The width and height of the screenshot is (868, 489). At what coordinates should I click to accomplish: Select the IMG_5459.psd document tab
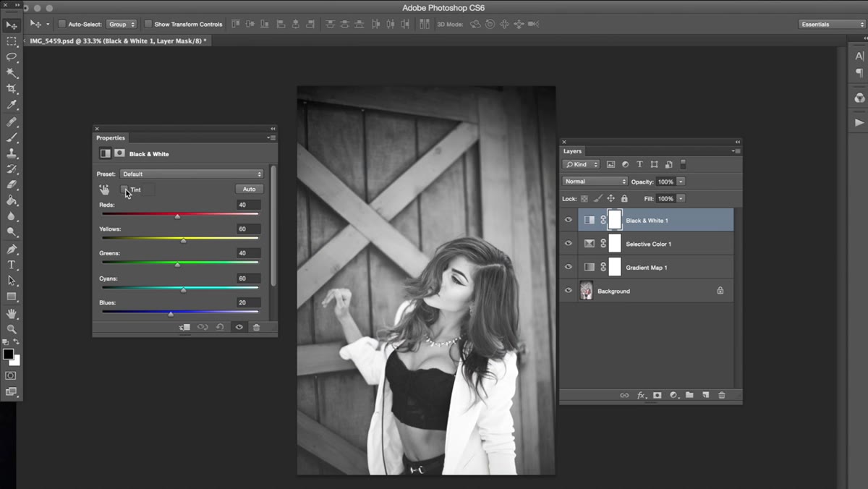(x=118, y=41)
